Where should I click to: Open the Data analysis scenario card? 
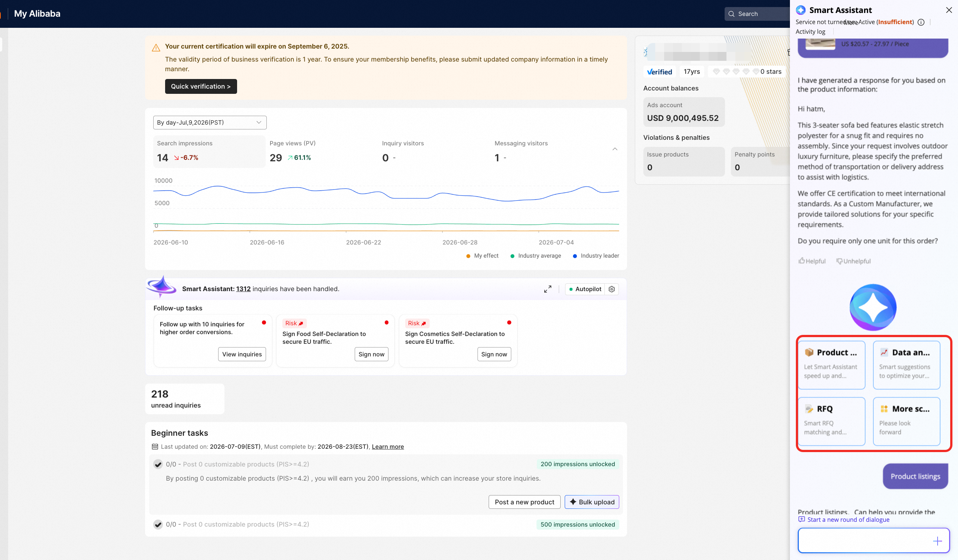coord(906,365)
